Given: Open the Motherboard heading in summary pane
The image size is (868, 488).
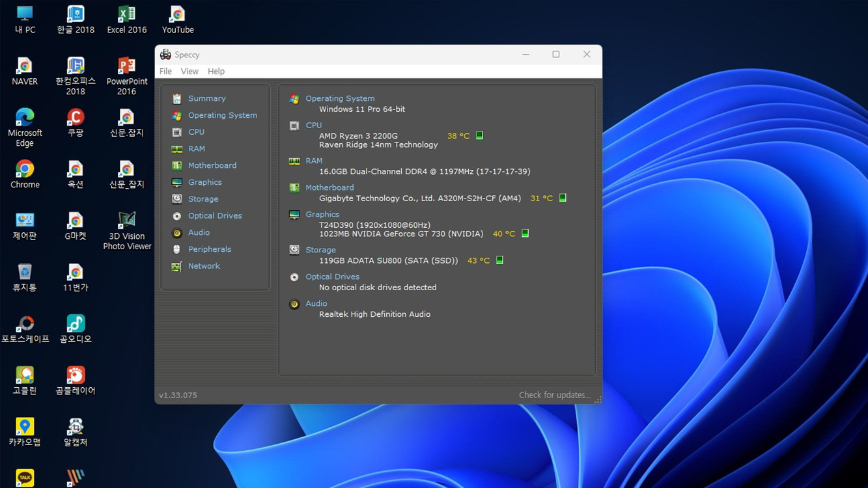Looking at the screenshot, I should click(x=329, y=188).
